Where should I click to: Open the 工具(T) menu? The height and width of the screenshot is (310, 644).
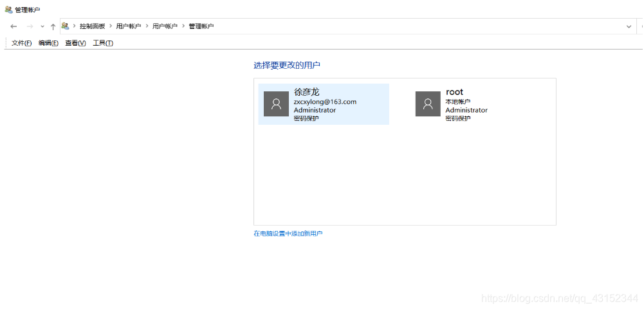[103, 43]
